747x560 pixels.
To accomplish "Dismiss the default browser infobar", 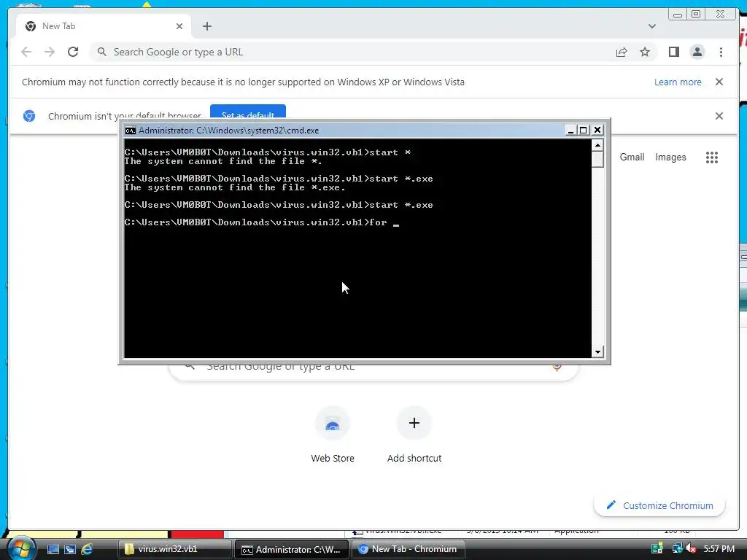I will pos(719,116).
